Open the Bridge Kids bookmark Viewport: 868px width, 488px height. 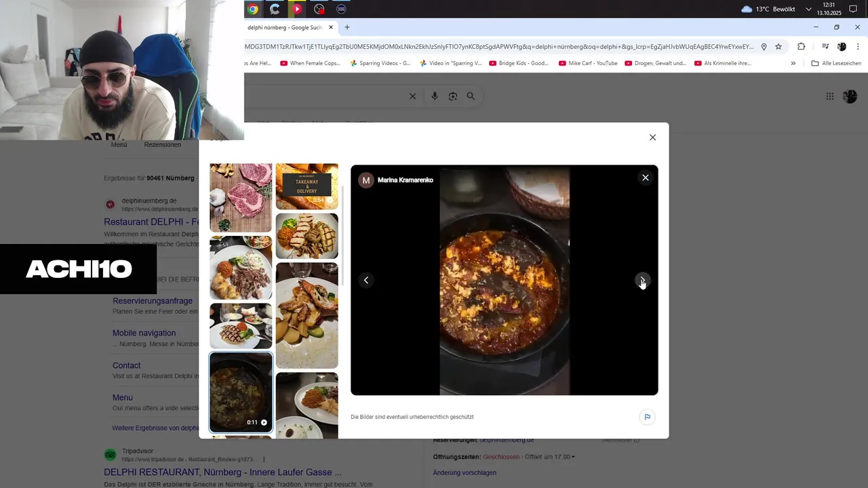[519, 63]
